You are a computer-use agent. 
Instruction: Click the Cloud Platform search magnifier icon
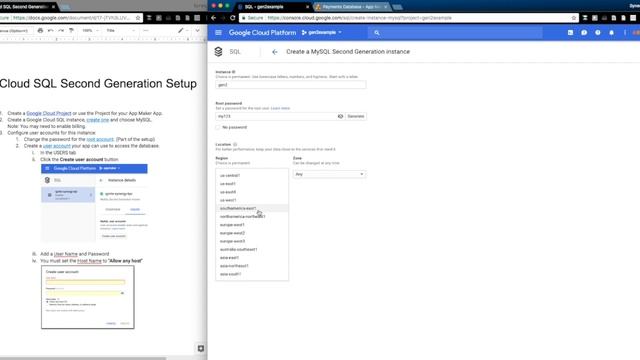click(377, 33)
